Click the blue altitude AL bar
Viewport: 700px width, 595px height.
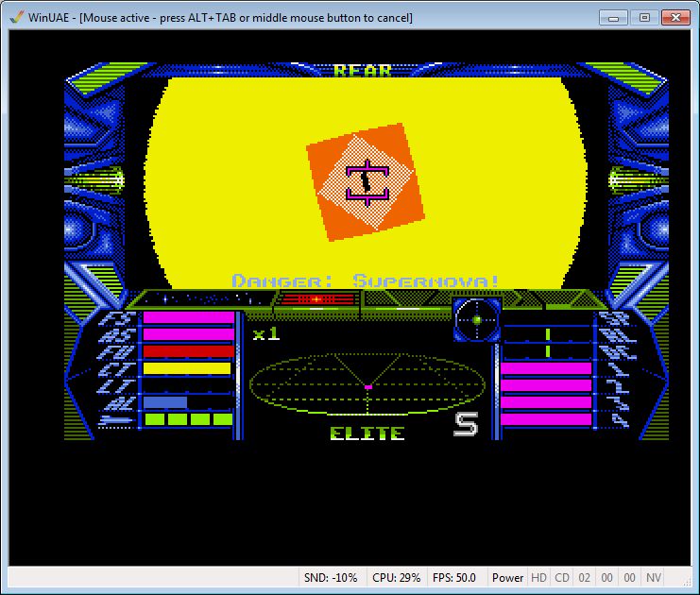(164, 402)
